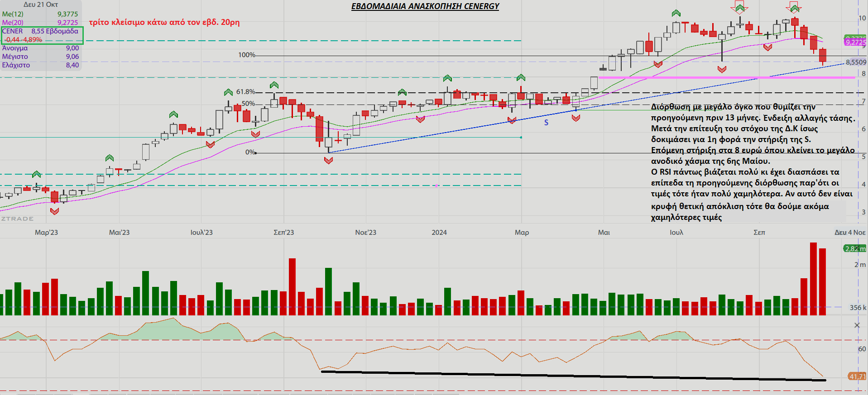
Task: Select the annotation line starting 'Ο RSI πάντως βιάζεται'
Action: pos(745,172)
